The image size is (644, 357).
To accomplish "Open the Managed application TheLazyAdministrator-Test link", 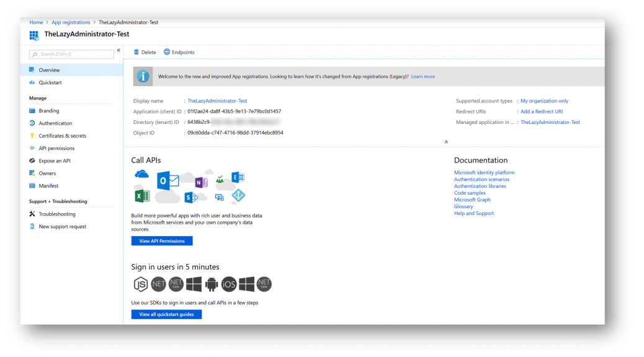I will click(x=550, y=122).
